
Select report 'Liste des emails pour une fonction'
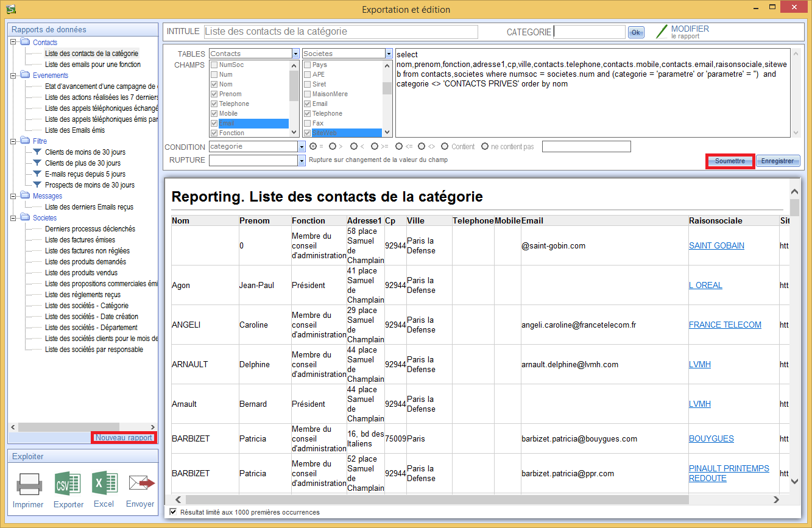click(x=93, y=65)
